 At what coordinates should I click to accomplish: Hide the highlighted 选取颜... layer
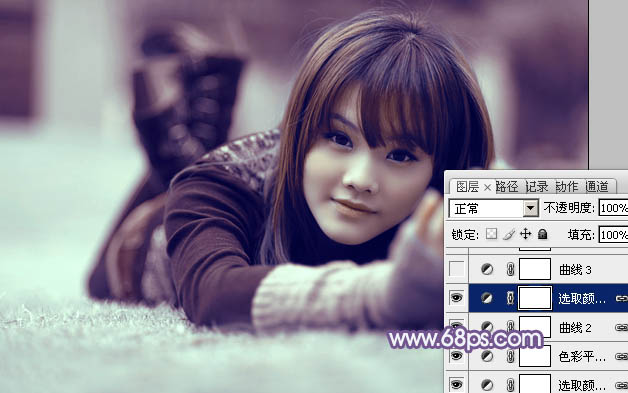coord(457,298)
